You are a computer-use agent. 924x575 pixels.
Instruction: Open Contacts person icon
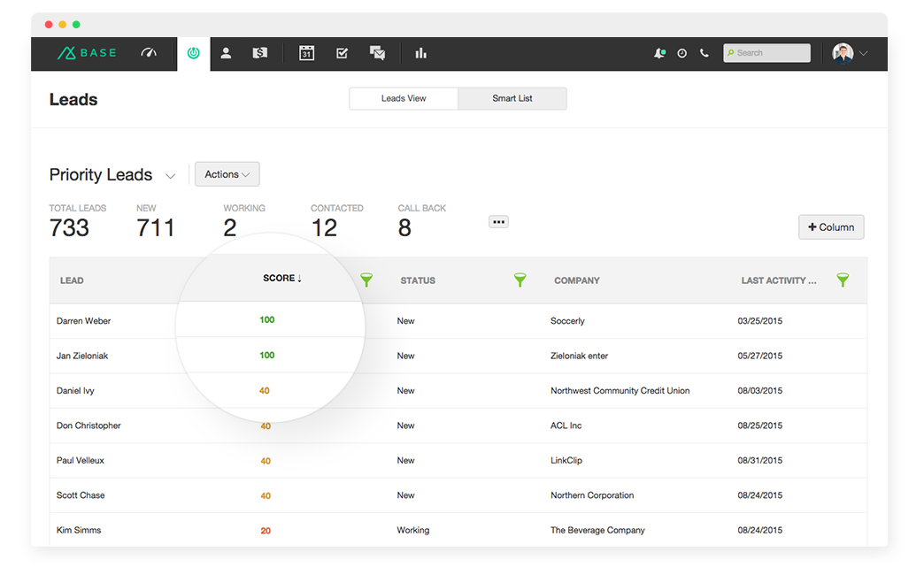point(226,53)
